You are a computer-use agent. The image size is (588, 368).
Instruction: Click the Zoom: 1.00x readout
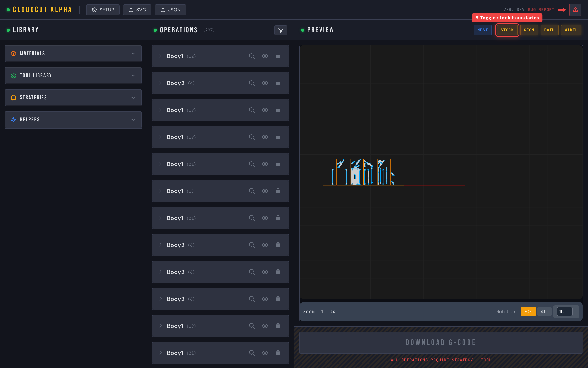coord(319,312)
